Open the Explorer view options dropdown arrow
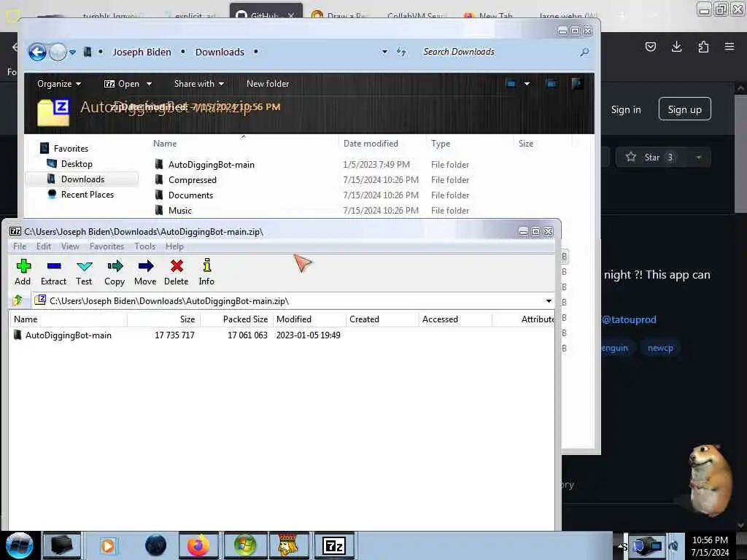747x560 pixels. point(527,84)
